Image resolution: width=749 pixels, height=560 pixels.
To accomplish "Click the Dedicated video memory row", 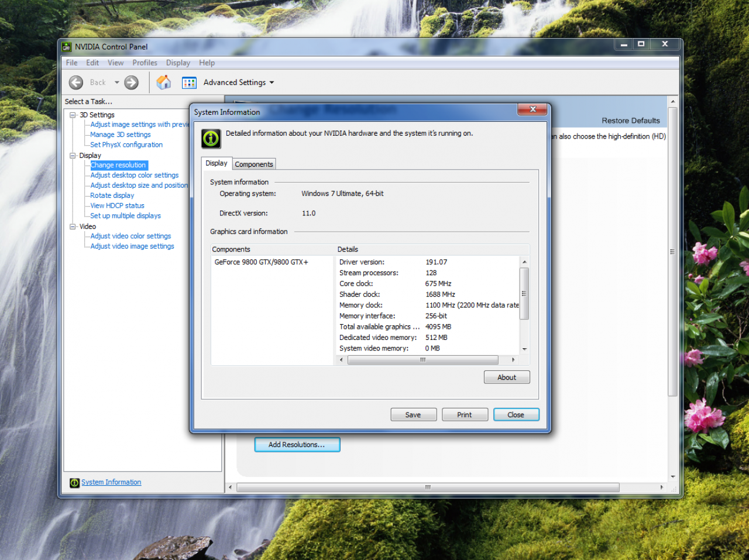I will (x=428, y=338).
